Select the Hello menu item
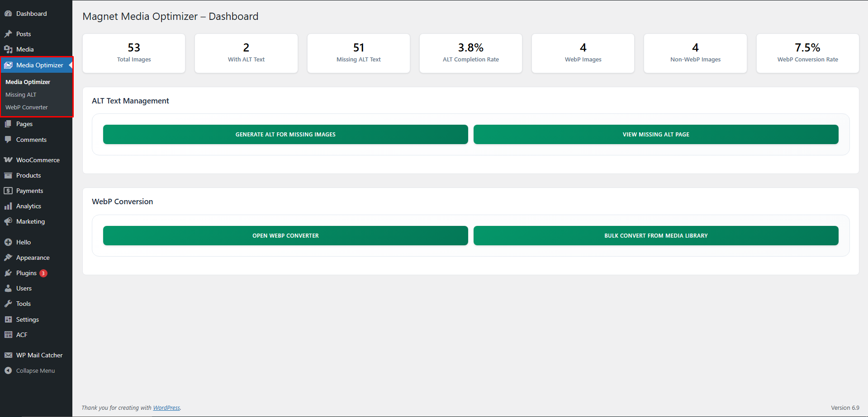This screenshot has width=868, height=417. (36, 242)
